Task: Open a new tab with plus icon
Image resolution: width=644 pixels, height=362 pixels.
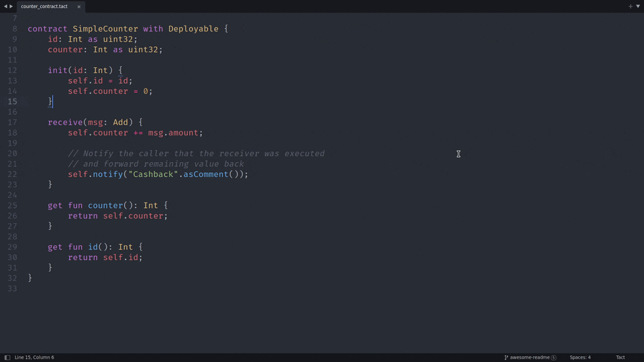Action: 631,6
